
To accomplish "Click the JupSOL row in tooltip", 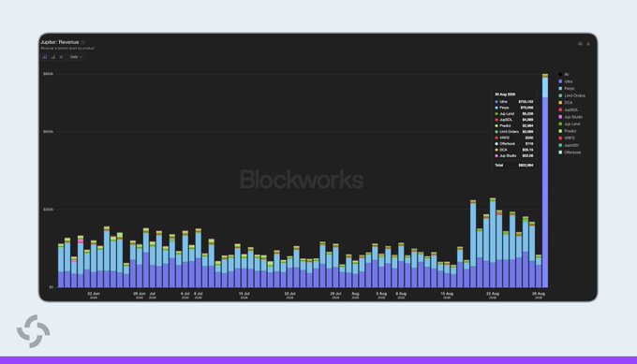I will coord(514,120).
